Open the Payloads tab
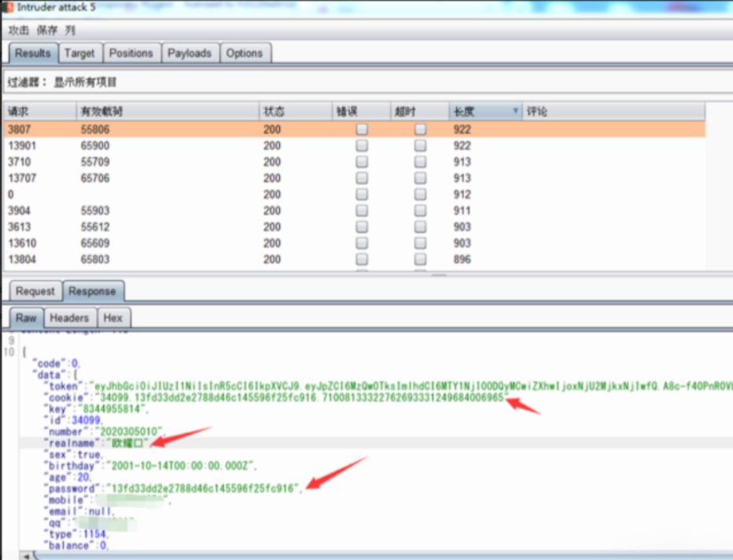This screenshot has width=733, height=560. click(x=190, y=53)
